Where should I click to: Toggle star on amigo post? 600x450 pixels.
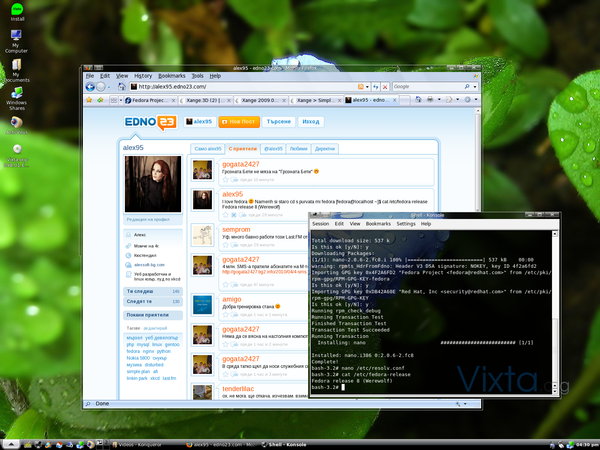225,315
